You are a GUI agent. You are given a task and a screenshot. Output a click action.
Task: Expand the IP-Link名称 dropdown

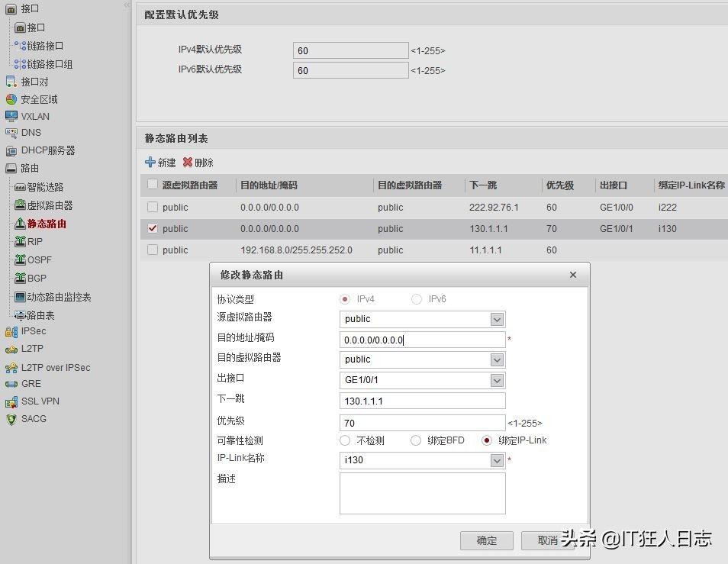tap(497, 460)
